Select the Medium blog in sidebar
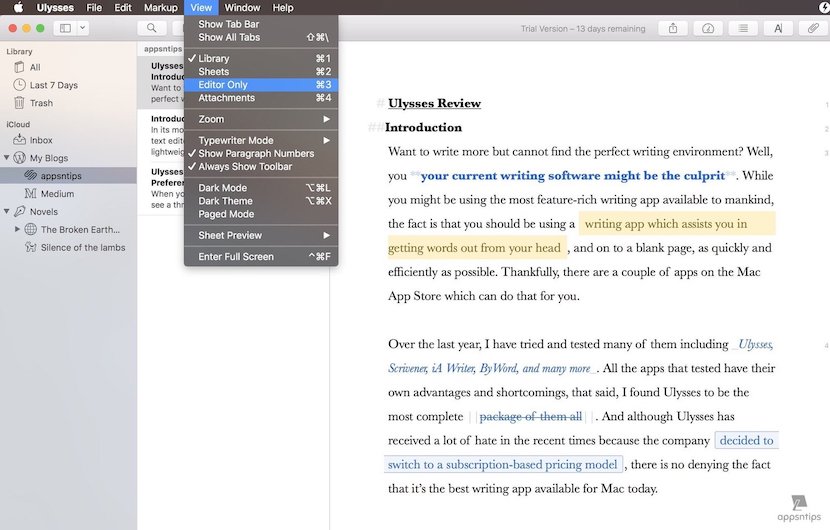Image resolution: width=830 pixels, height=530 pixels. tap(57, 194)
